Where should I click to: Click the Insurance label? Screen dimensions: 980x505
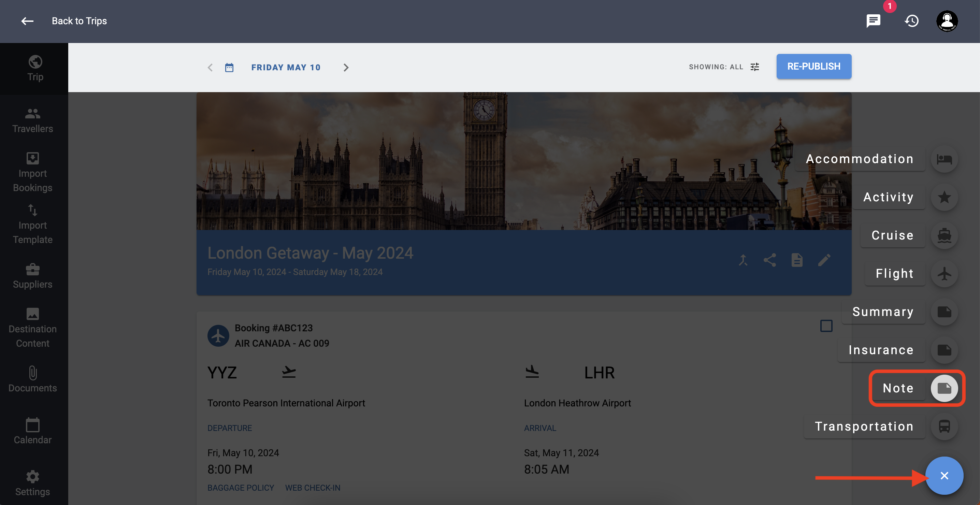[881, 350]
